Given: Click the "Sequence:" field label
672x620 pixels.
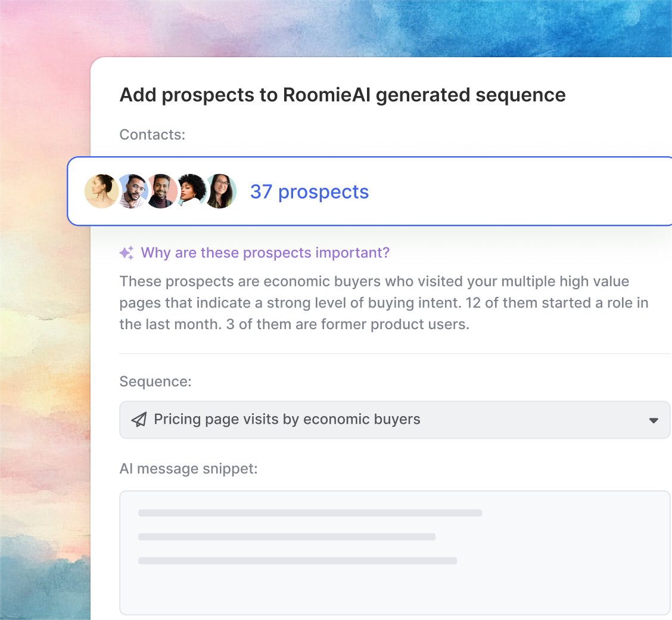Looking at the screenshot, I should coord(155,382).
